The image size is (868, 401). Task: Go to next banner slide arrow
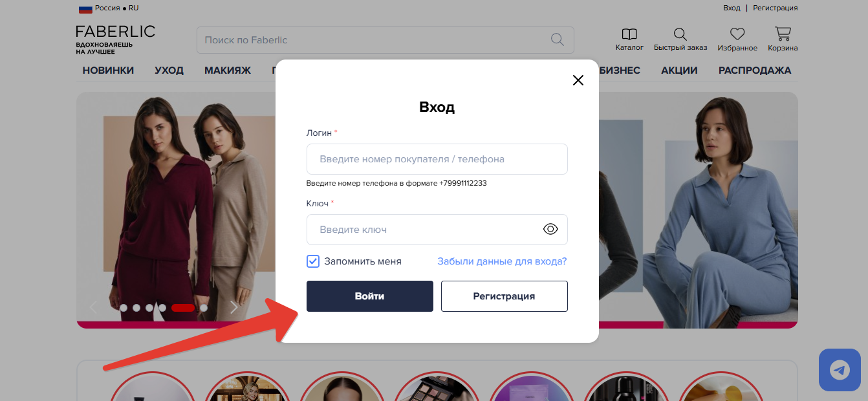tap(234, 307)
